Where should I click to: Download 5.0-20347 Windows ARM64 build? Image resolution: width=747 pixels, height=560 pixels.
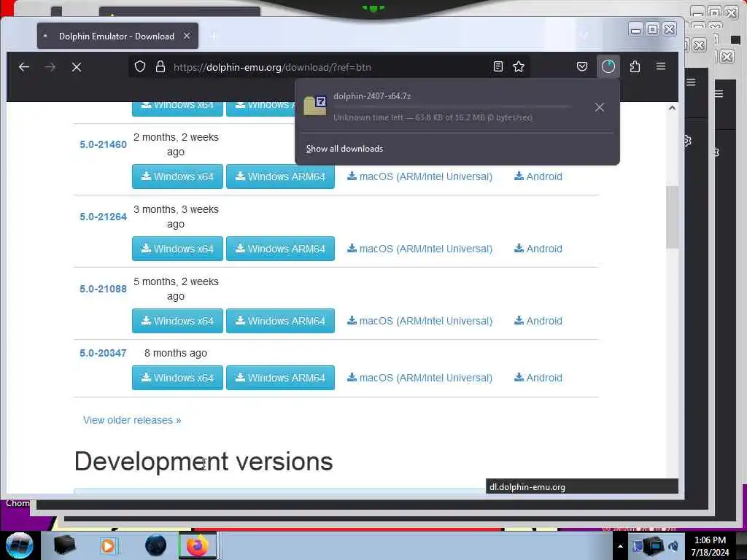point(280,378)
